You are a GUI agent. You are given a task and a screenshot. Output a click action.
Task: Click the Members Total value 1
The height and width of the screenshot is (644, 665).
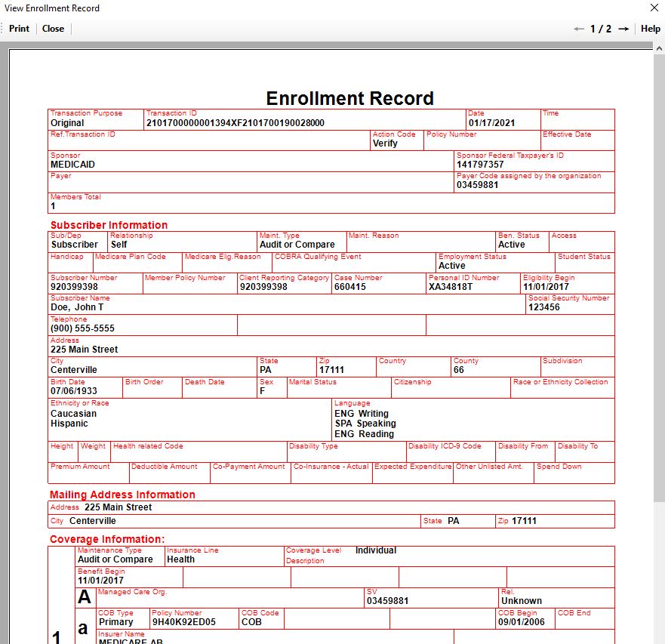pyautogui.click(x=53, y=206)
